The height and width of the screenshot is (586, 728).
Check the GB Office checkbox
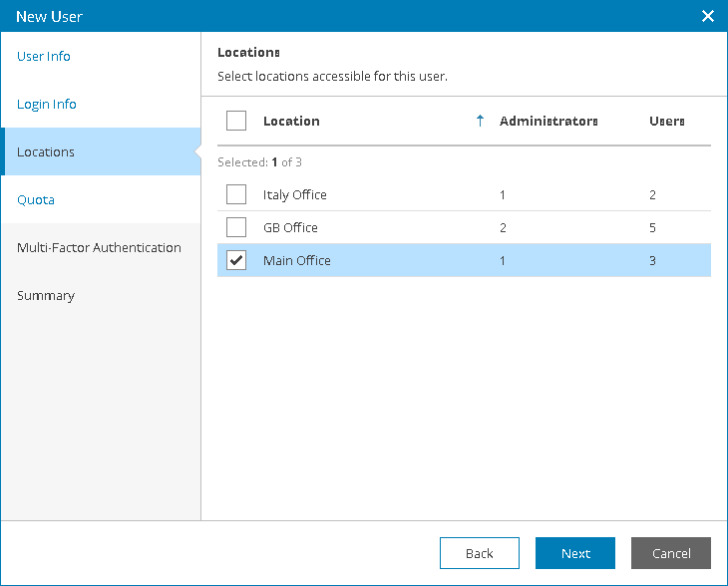[x=236, y=227]
